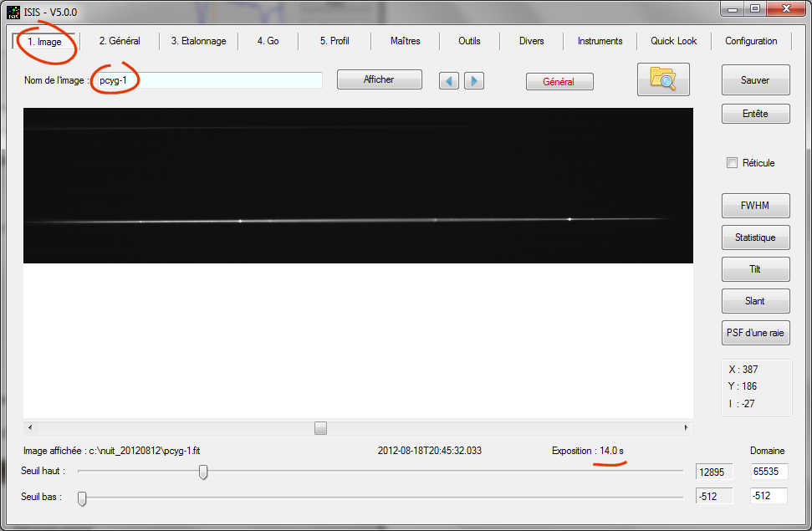
Task: Open the 5. Profil tab
Action: (x=335, y=41)
